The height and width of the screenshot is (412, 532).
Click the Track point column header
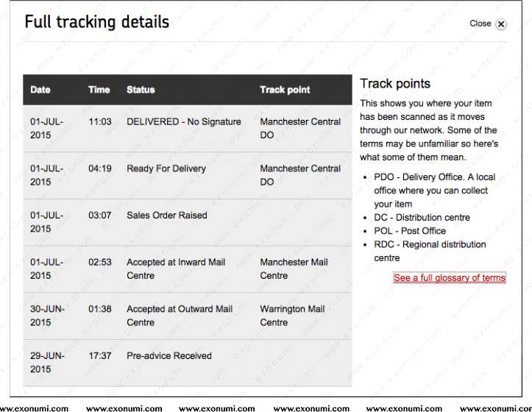285,90
